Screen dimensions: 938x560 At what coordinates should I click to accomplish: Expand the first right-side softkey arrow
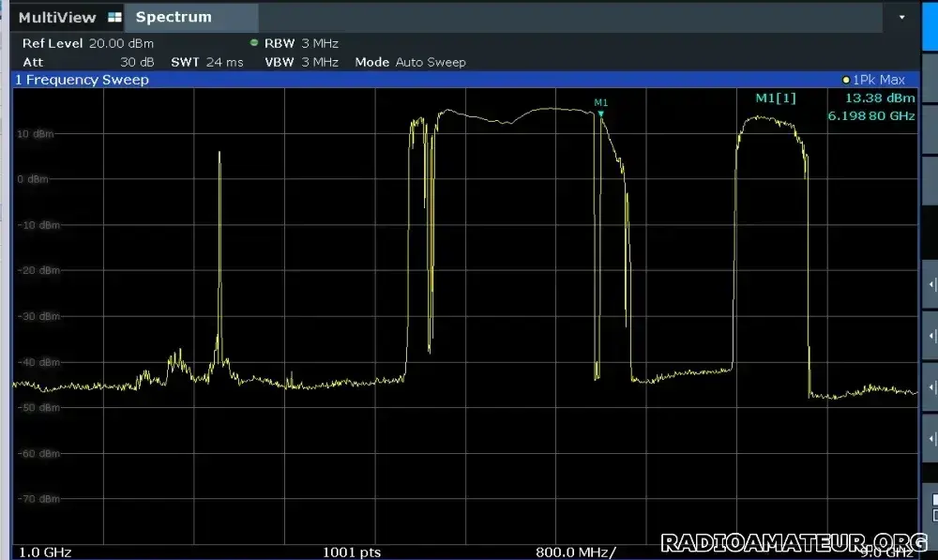[930, 284]
